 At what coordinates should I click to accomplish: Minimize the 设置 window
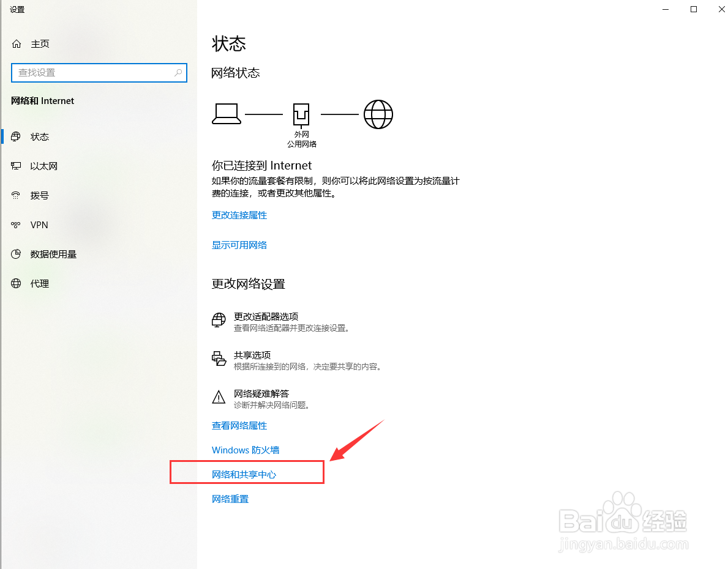(x=666, y=9)
